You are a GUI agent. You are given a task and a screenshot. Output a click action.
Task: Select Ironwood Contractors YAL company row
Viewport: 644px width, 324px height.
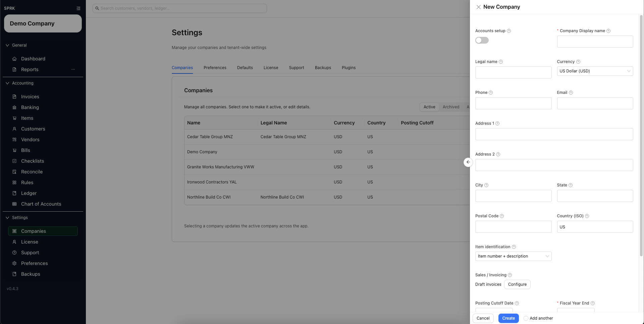pyautogui.click(x=327, y=182)
